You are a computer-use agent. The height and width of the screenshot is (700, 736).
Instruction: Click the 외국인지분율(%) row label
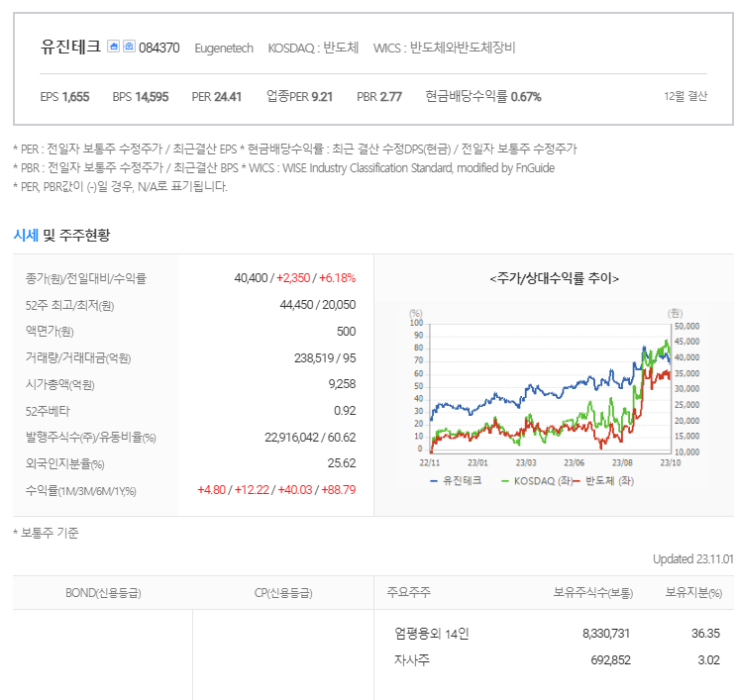pos(64,464)
